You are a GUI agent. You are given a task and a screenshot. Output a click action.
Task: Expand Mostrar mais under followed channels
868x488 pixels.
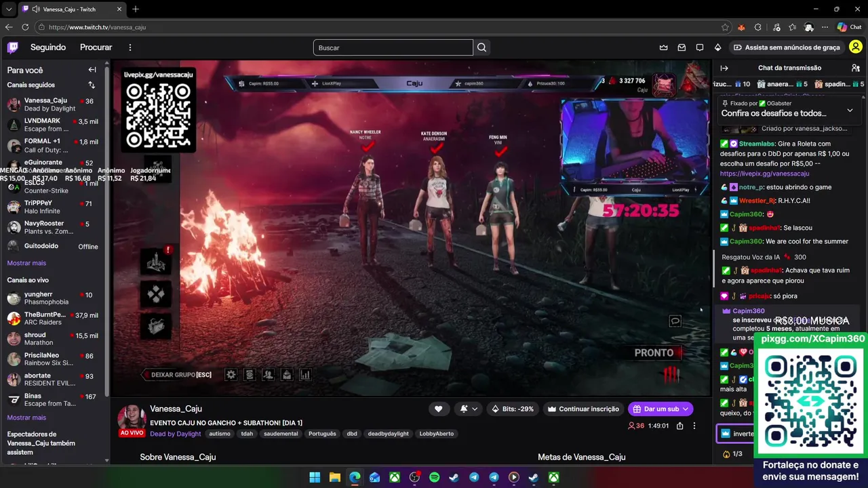(26, 263)
